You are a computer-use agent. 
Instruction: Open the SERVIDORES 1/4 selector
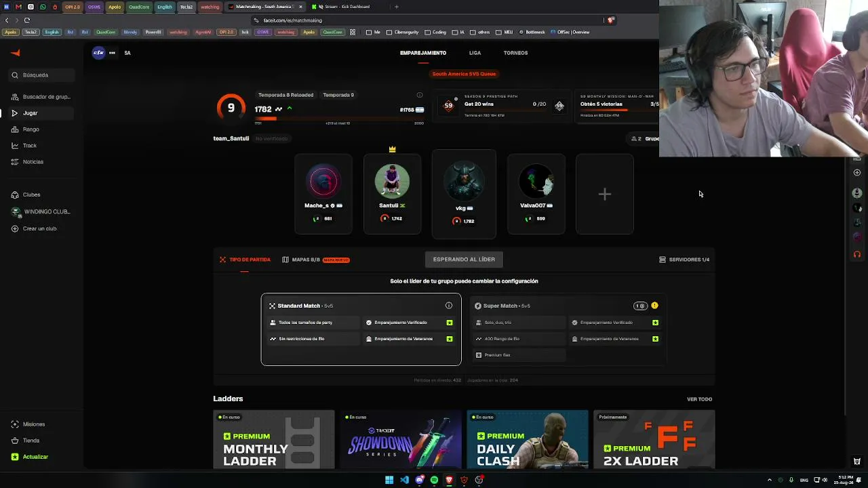[684, 260]
